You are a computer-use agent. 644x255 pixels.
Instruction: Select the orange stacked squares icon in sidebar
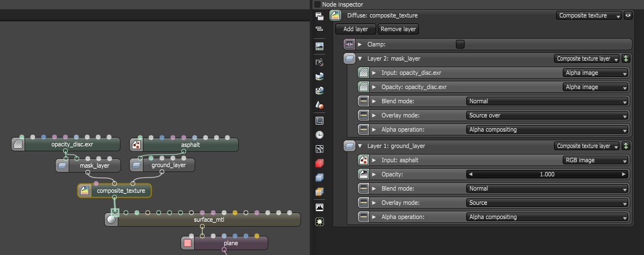[319, 192]
